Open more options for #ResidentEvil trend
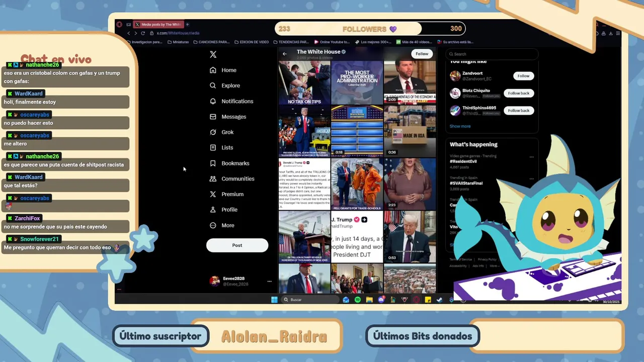The image size is (644, 362). pos(531,157)
